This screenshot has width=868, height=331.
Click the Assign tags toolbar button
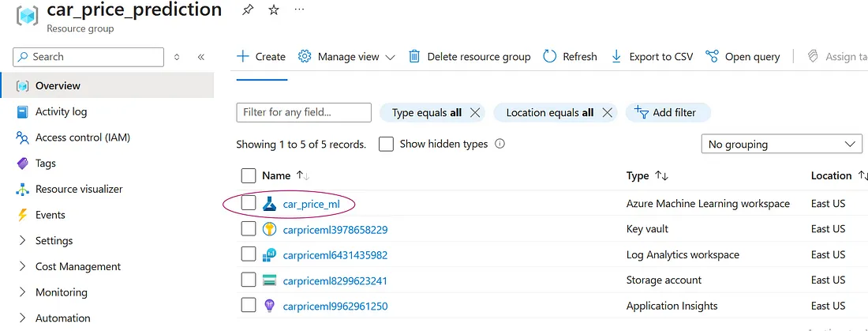coord(837,57)
